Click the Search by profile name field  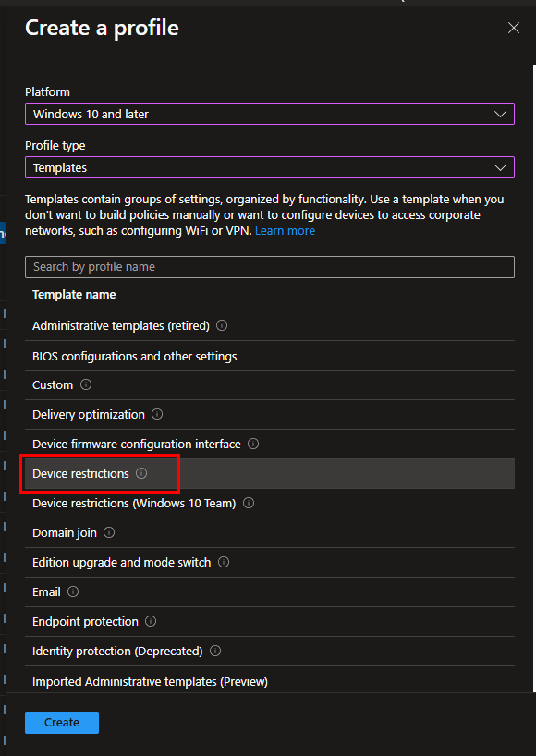point(270,266)
